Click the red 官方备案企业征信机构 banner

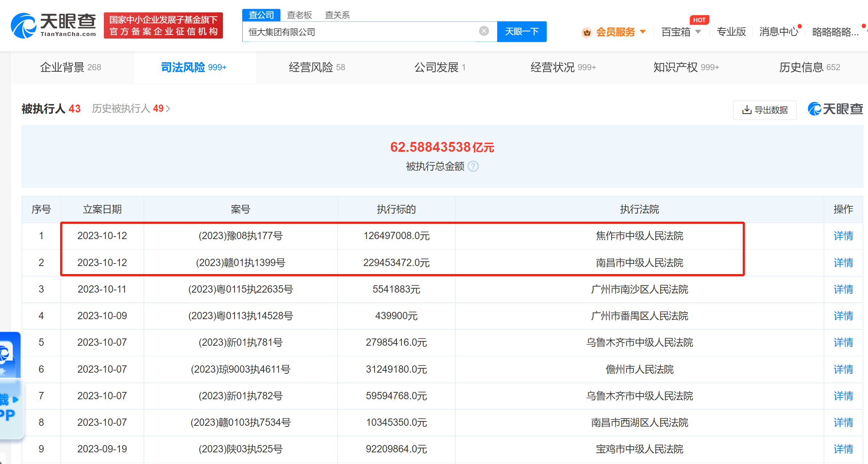163,25
